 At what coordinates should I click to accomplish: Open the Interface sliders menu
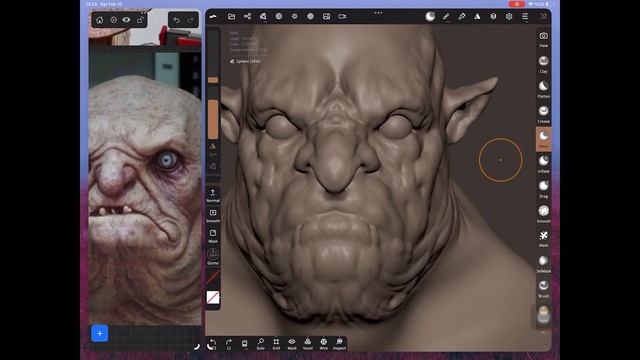(x=525, y=16)
